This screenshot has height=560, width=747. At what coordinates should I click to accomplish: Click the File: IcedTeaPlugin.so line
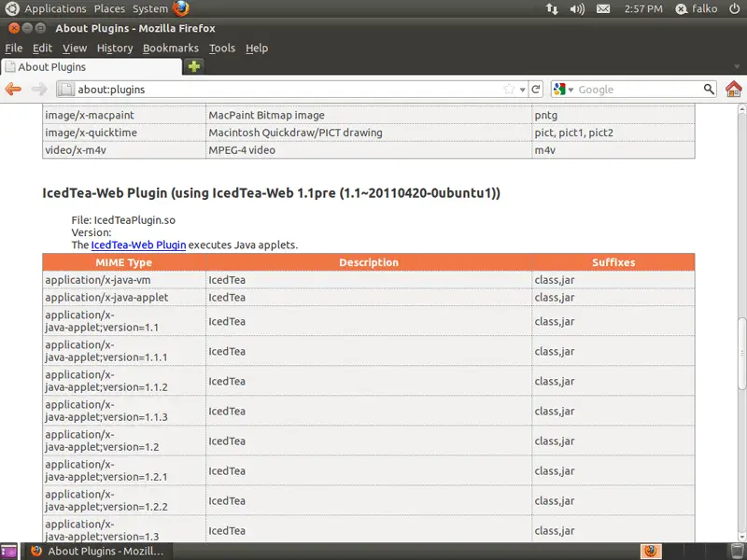click(x=123, y=220)
